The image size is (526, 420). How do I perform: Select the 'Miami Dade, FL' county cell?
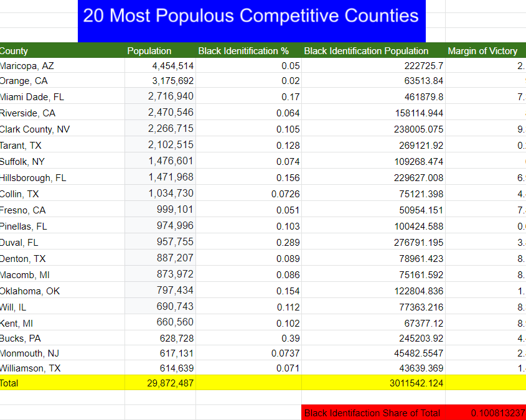coord(62,96)
